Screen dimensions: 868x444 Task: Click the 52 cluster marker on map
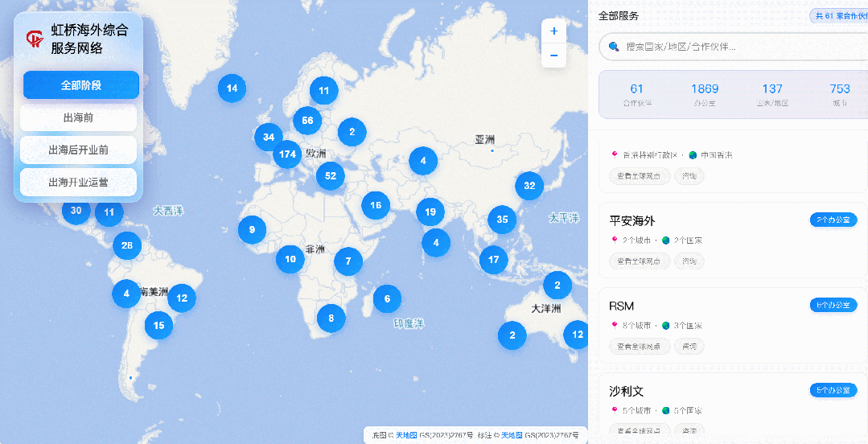click(330, 175)
